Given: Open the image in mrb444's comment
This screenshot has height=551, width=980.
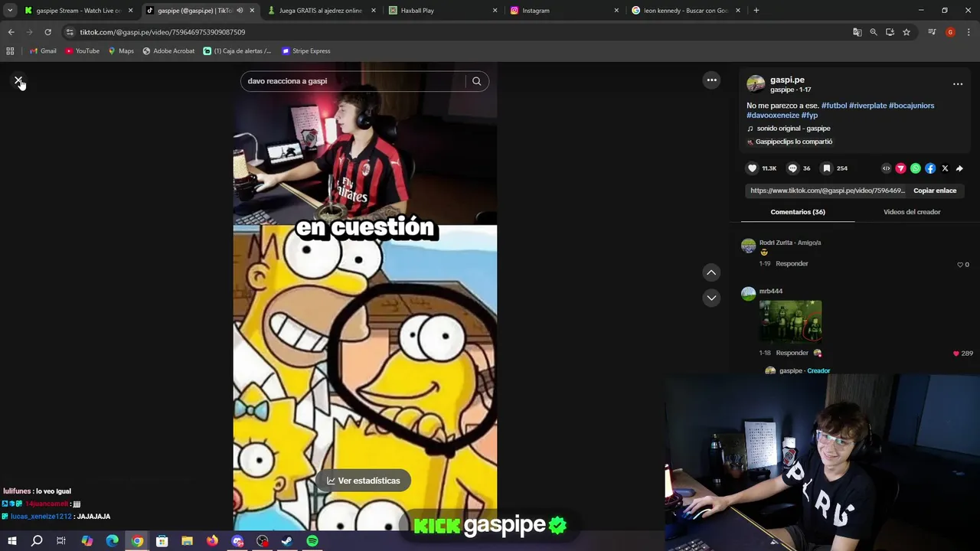Looking at the screenshot, I should click(x=790, y=322).
